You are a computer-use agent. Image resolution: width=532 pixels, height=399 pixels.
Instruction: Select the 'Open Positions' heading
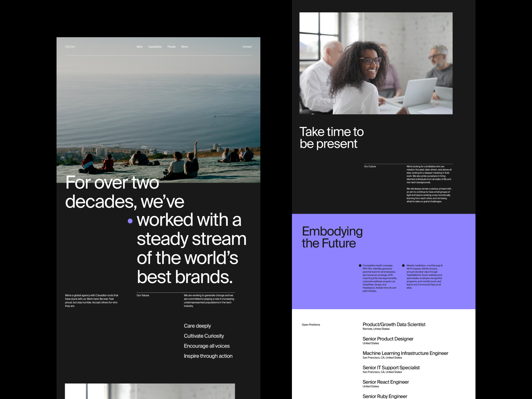pyautogui.click(x=311, y=325)
